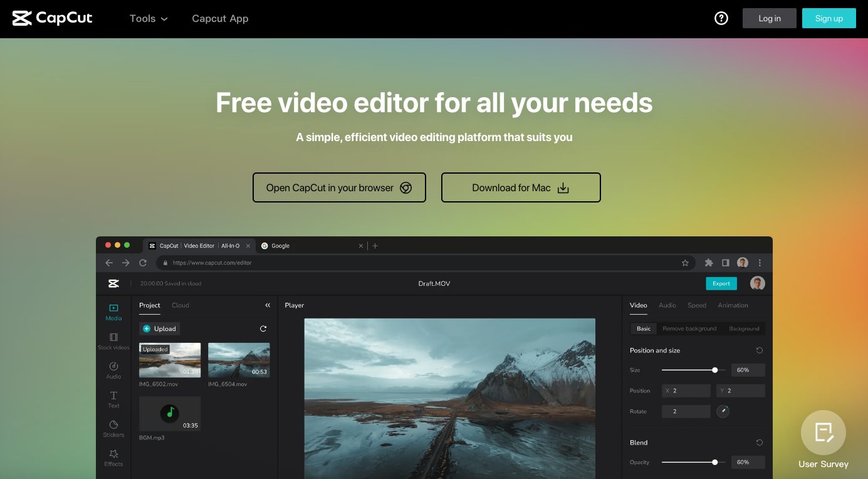Open the help question mark icon
868x479 pixels.
click(x=721, y=18)
